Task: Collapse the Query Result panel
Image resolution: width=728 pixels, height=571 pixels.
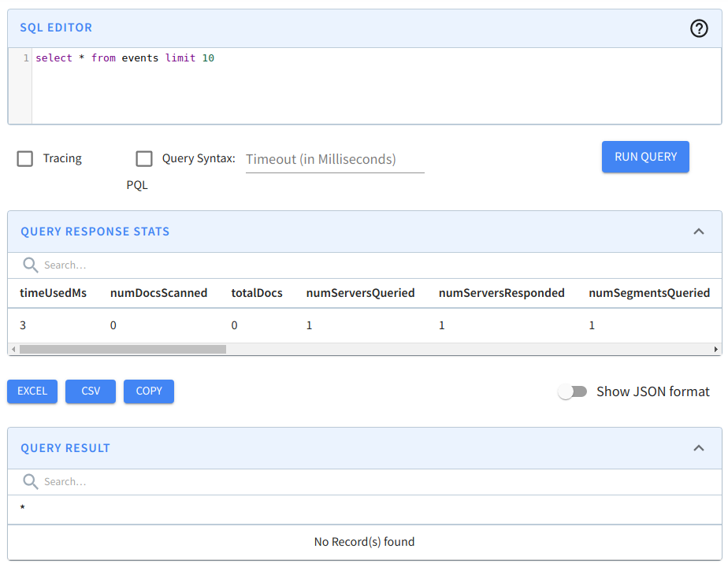Action: coord(698,447)
